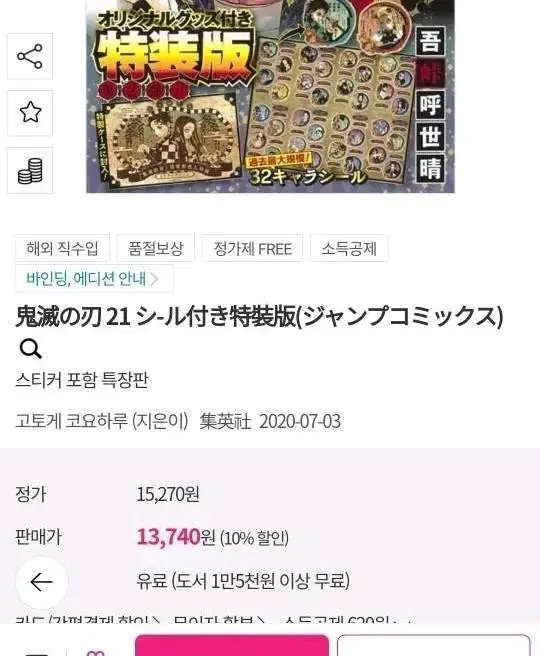540x656 pixels.
Task: Tap the heart wishlist icon at bottom
Action: tap(95, 652)
